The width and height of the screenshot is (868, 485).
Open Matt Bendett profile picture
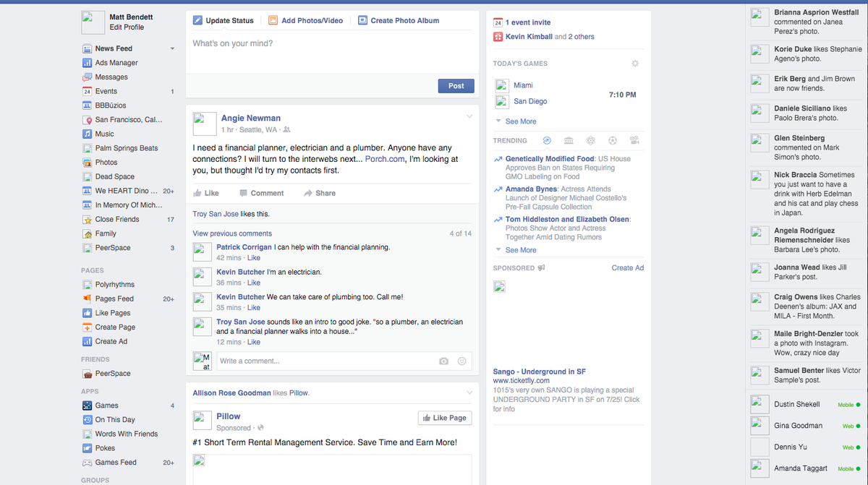tap(93, 22)
